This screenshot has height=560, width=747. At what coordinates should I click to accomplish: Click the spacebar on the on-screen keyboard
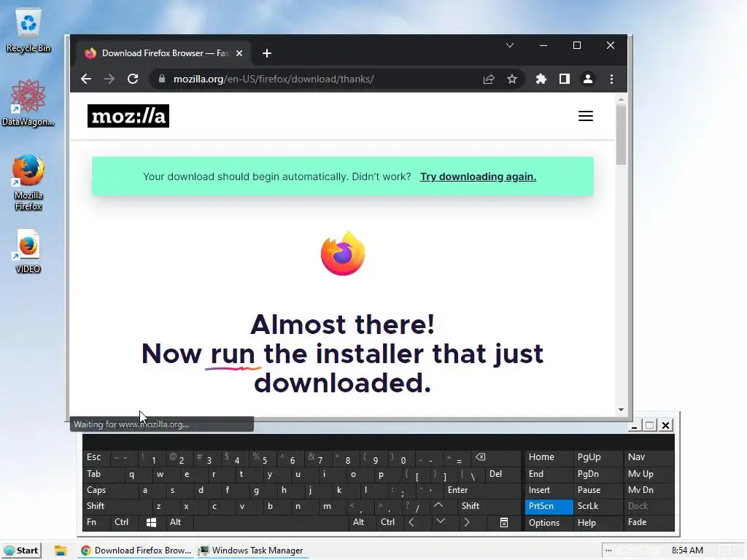[x=271, y=522]
